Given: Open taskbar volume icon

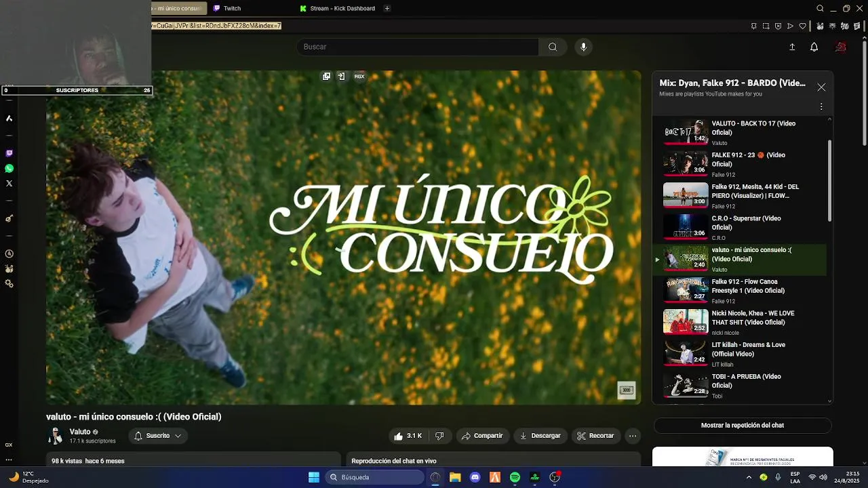Looking at the screenshot, I should 823,477.
